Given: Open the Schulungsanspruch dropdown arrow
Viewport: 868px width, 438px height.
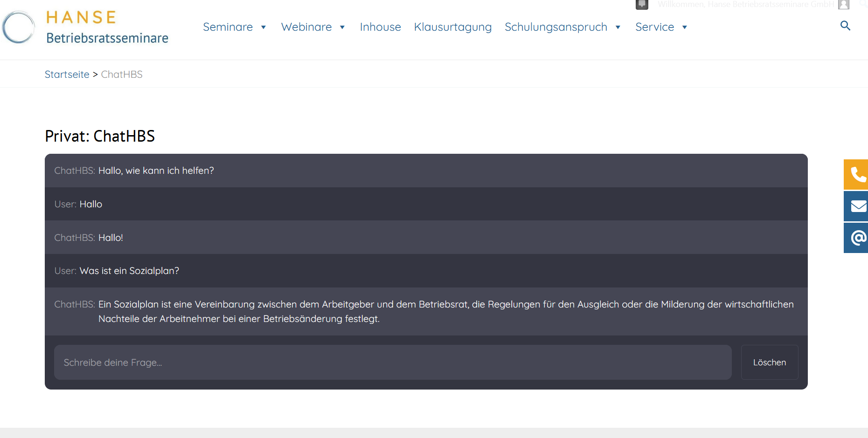Looking at the screenshot, I should tap(618, 27).
